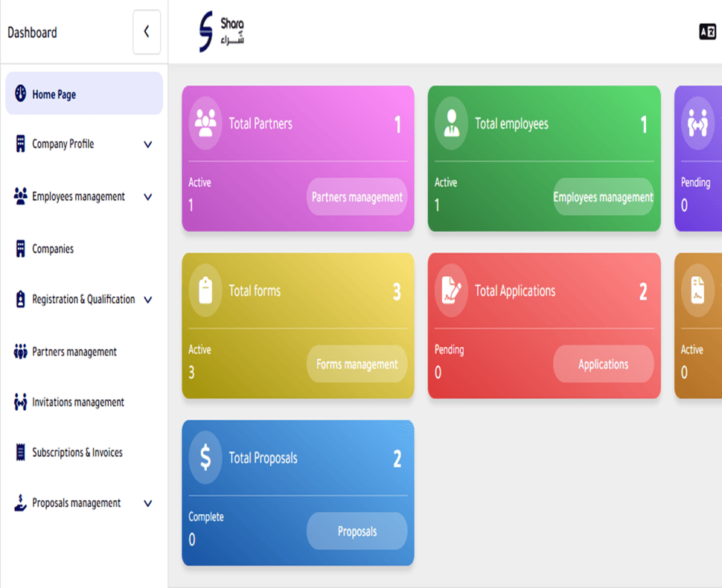The width and height of the screenshot is (722, 588).
Task: Click the purple card handshake icon
Action: (x=697, y=123)
